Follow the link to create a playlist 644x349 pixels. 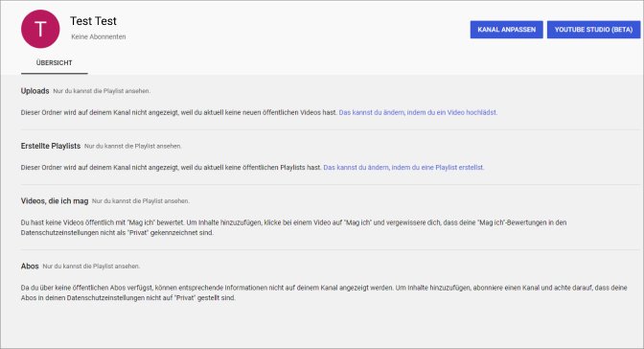(403, 167)
